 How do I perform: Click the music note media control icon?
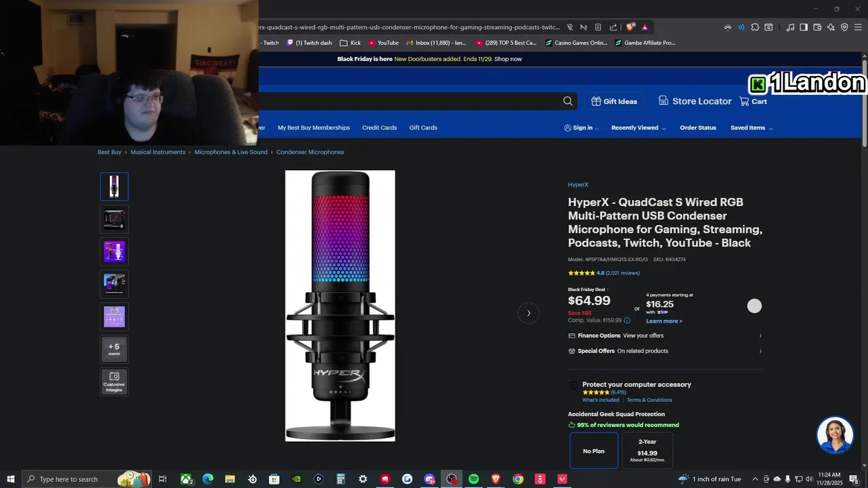click(790, 27)
